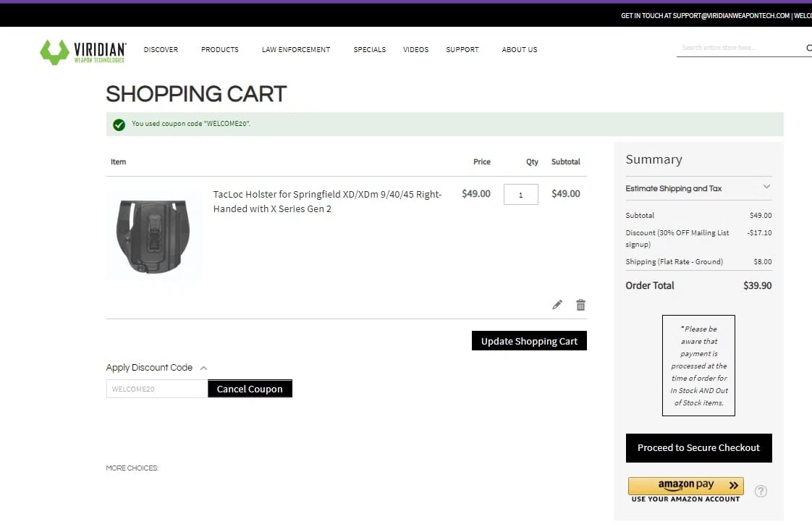The image size is (812, 527).
Task: Remove holster using trash can icon
Action: pos(580,305)
